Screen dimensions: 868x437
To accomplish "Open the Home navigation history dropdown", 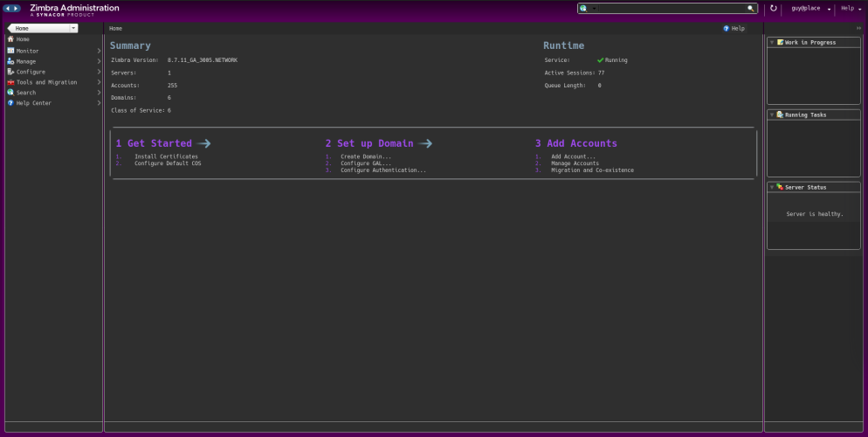I will pyautogui.click(x=73, y=28).
